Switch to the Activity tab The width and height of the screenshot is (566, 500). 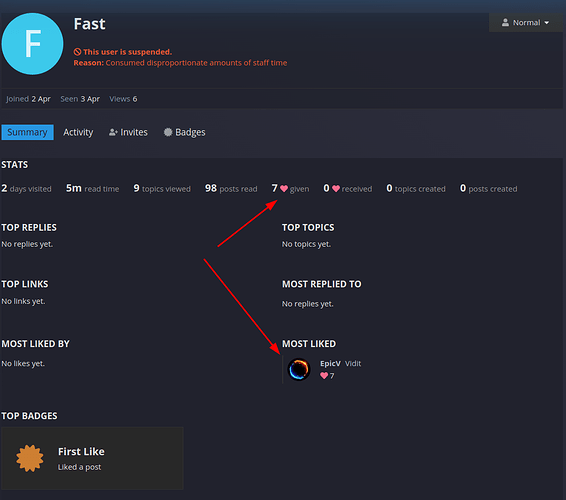tap(78, 132)
